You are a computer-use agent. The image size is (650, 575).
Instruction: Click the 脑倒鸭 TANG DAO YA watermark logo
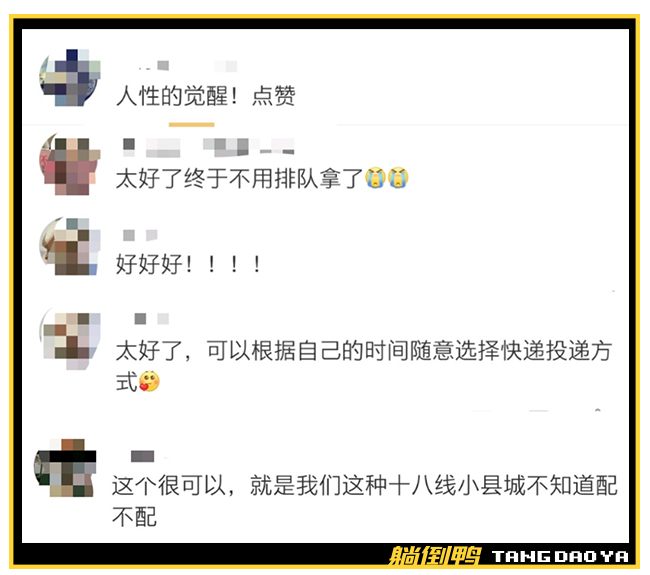509,556
